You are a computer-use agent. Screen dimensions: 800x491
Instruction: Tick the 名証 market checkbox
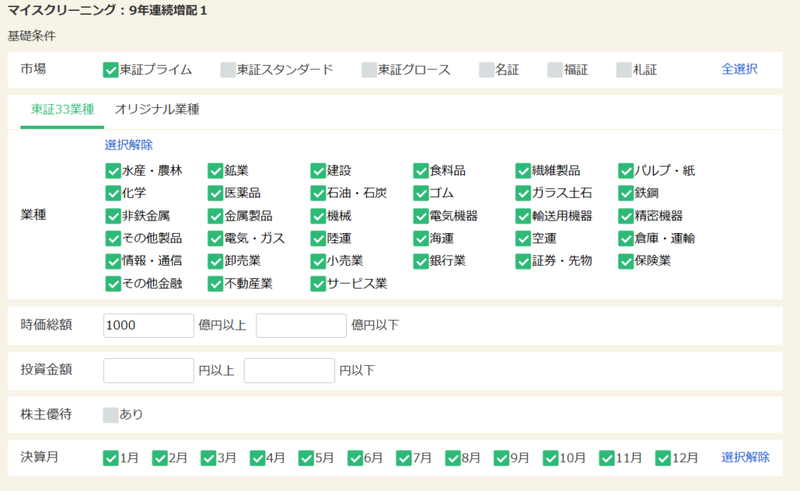[487, 70]
